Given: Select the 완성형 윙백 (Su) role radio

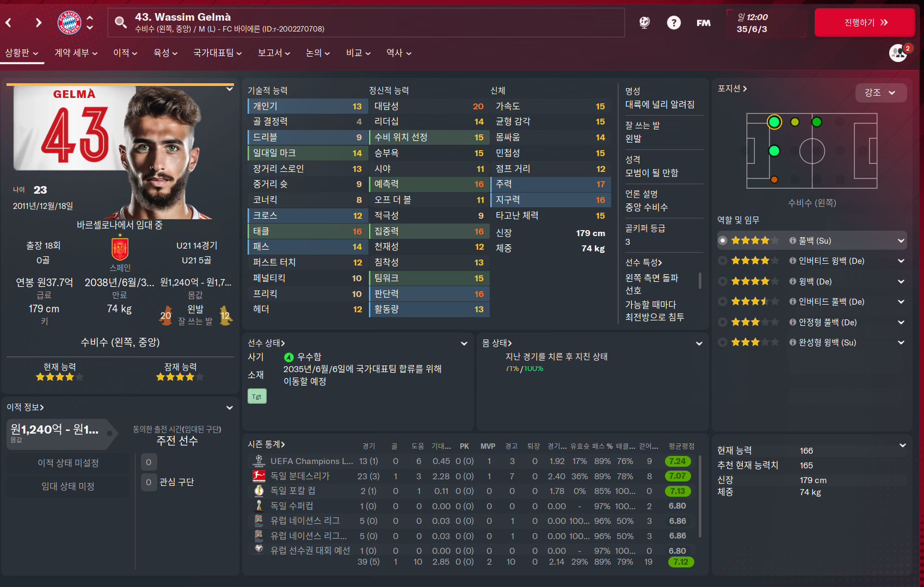Looking at the screenshot, I should point(723,342).
